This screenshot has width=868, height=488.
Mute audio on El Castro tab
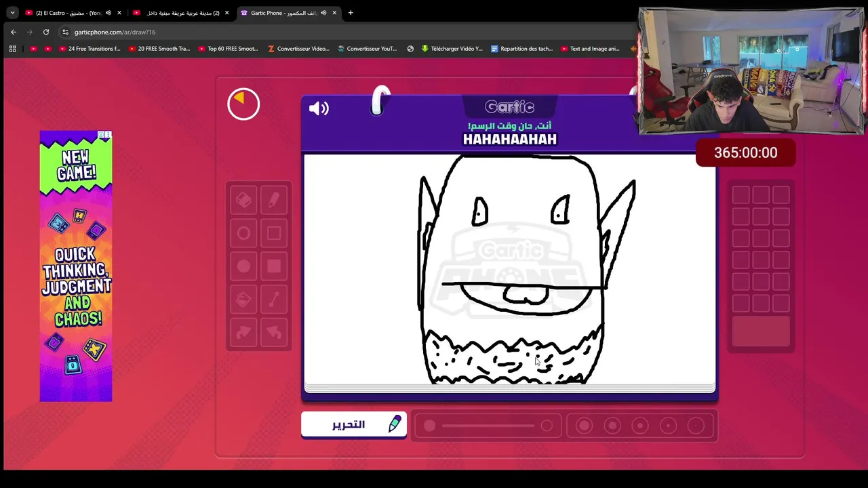[x=108, y=12]
